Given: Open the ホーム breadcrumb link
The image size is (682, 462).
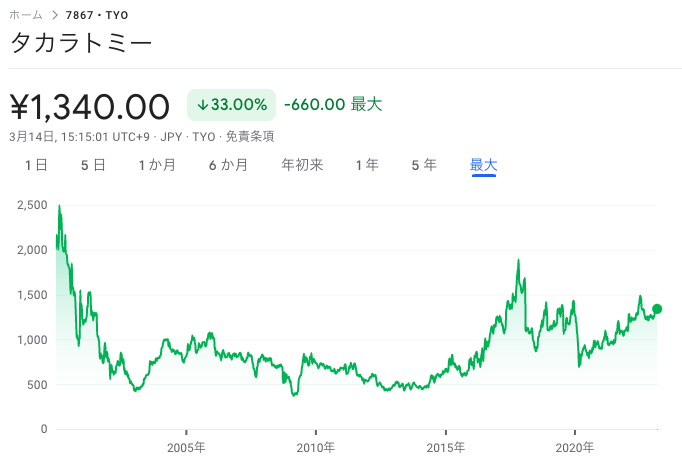Looking at the screenshot, I should click(26, 15).
